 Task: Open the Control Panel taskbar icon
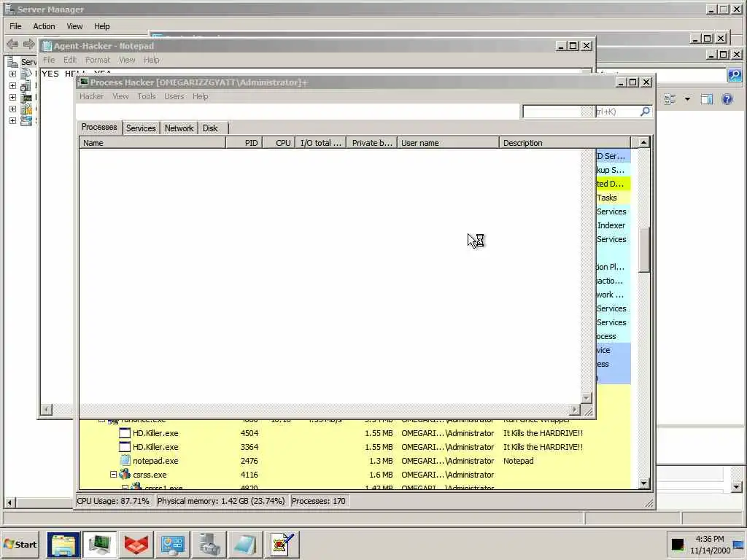pos(172,544)
